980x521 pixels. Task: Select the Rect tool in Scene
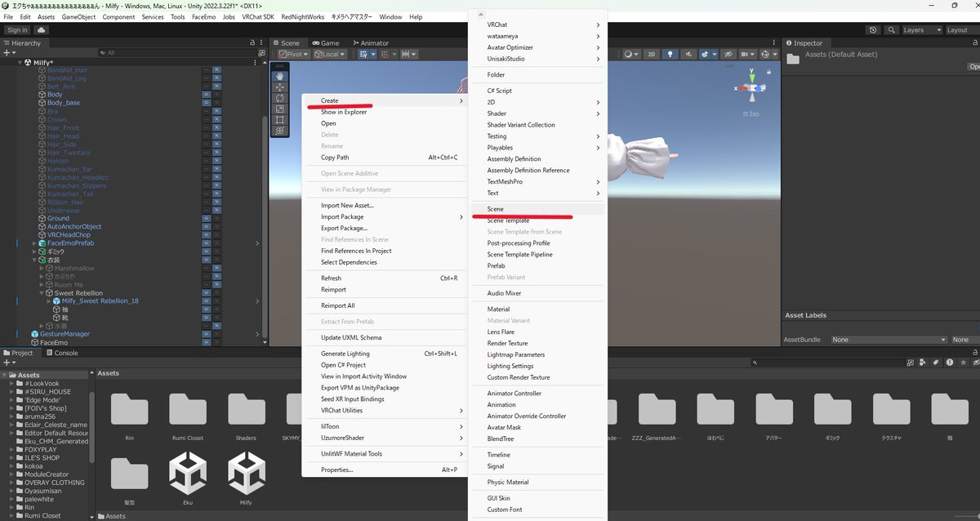280,119
